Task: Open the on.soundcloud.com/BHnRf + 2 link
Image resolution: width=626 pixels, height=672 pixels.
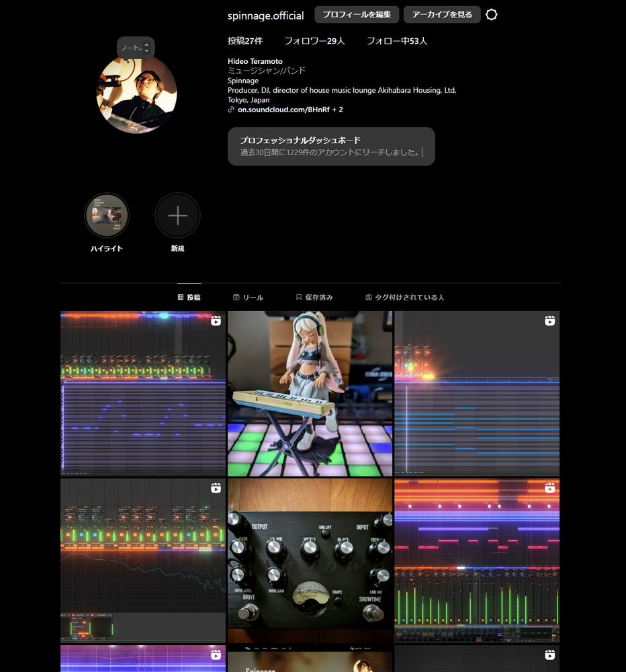Action: (290, 110)
